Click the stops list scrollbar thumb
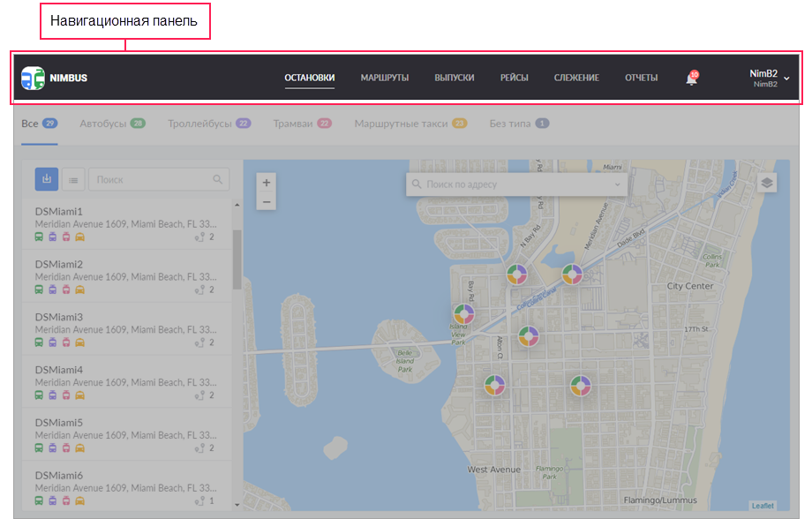Viewport: 812px width, 519px height. coord(237,259)
